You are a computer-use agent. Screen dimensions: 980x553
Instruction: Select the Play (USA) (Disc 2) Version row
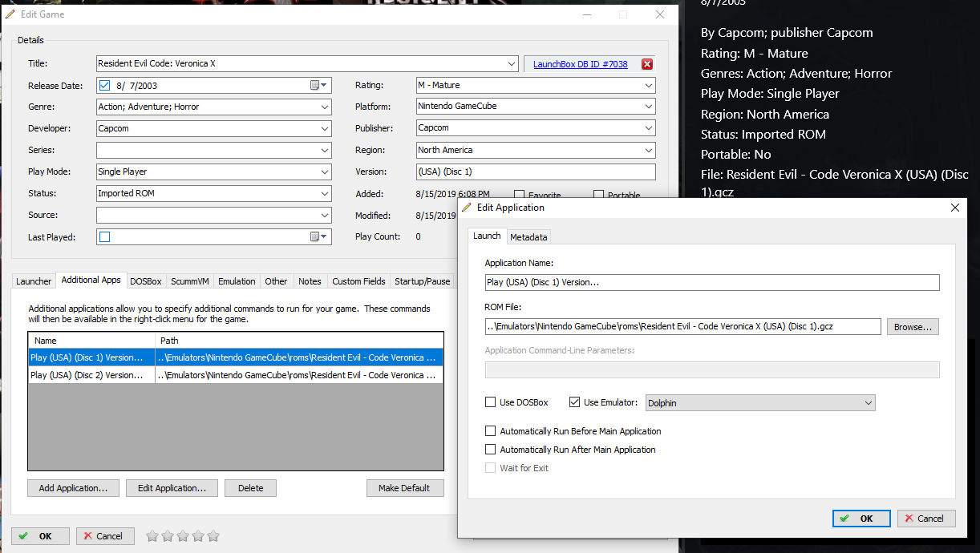tap(235, 375)
